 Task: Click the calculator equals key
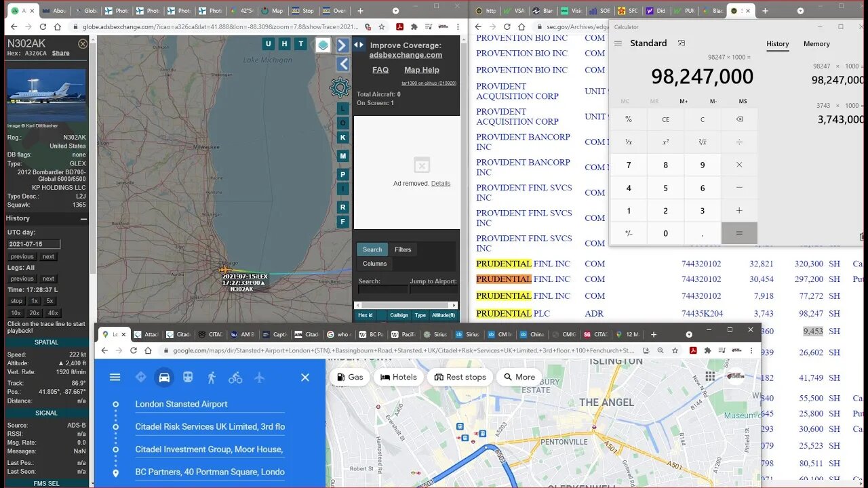(739, 233)
